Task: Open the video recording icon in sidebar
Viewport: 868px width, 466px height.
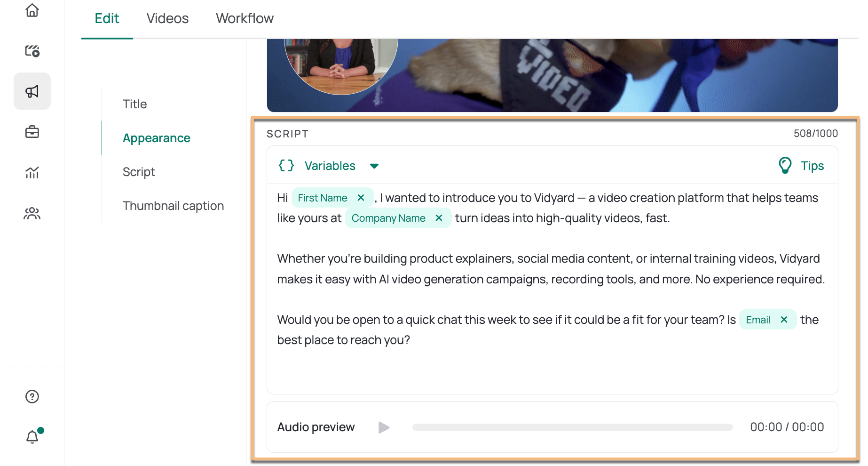Action: (x=32, y=50)
